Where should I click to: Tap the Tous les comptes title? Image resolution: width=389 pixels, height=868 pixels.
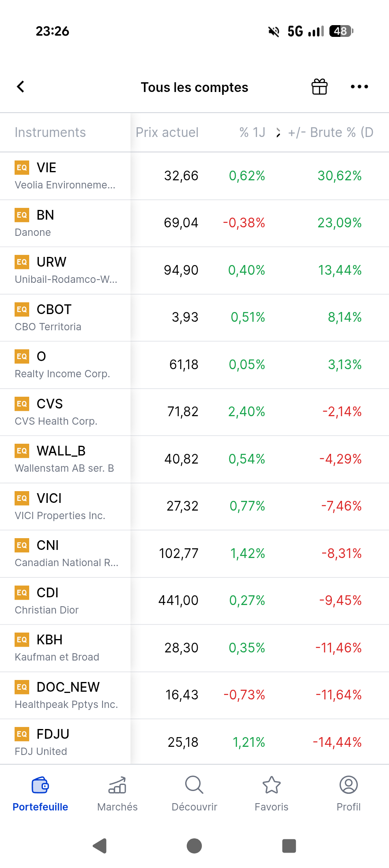pyautogui.click(x=194, y=88)
